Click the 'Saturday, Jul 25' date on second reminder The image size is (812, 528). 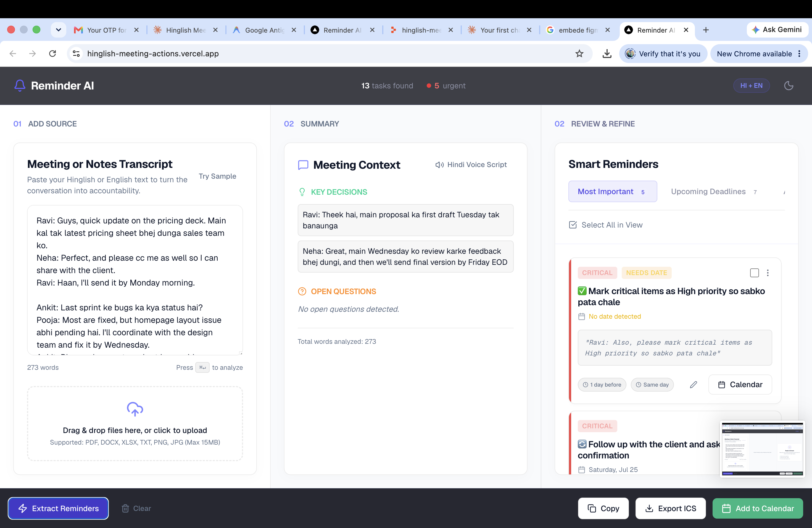click(613, 470)
